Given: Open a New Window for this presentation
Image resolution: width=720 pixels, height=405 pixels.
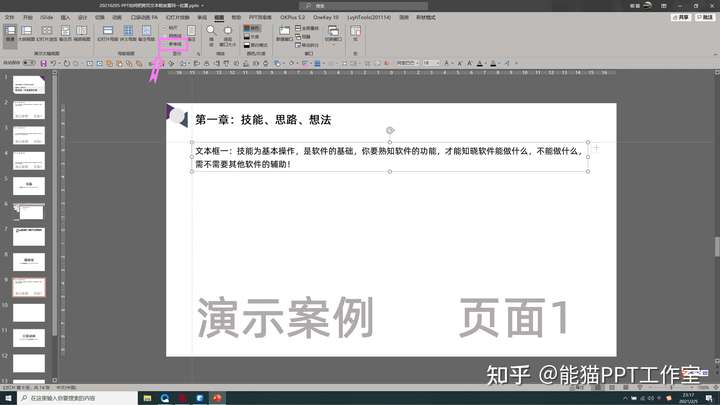Looking at the screenshot, I should tap(284, 34).
